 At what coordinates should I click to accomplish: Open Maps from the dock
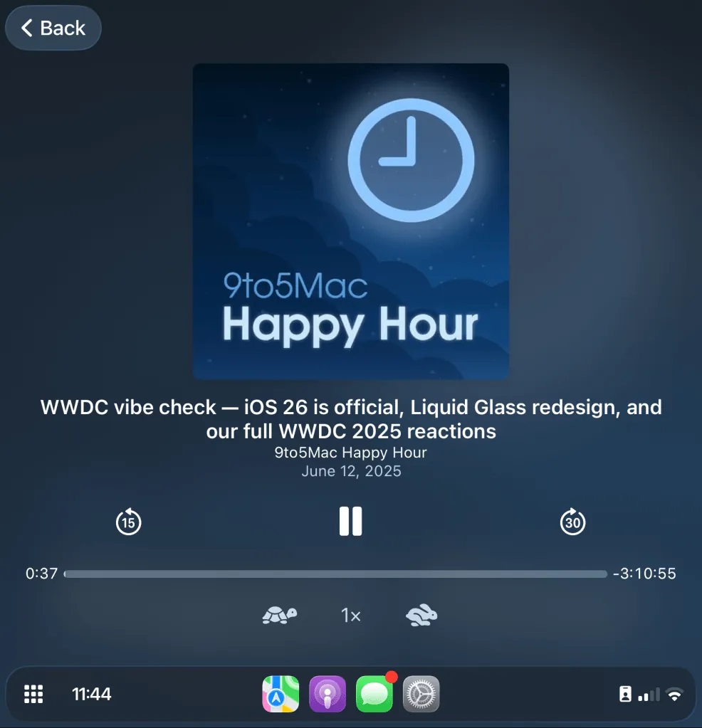click(281, 694)
